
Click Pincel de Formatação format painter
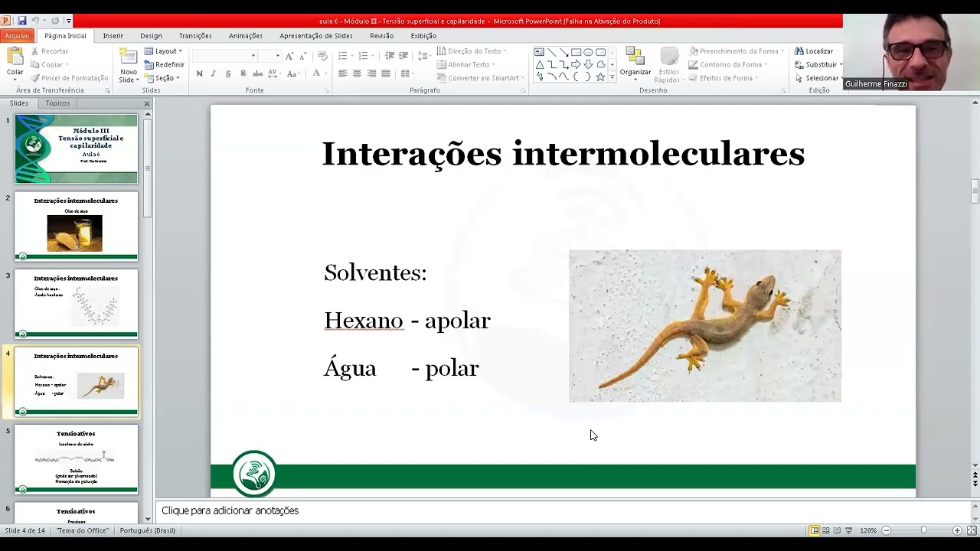point(69,78)
